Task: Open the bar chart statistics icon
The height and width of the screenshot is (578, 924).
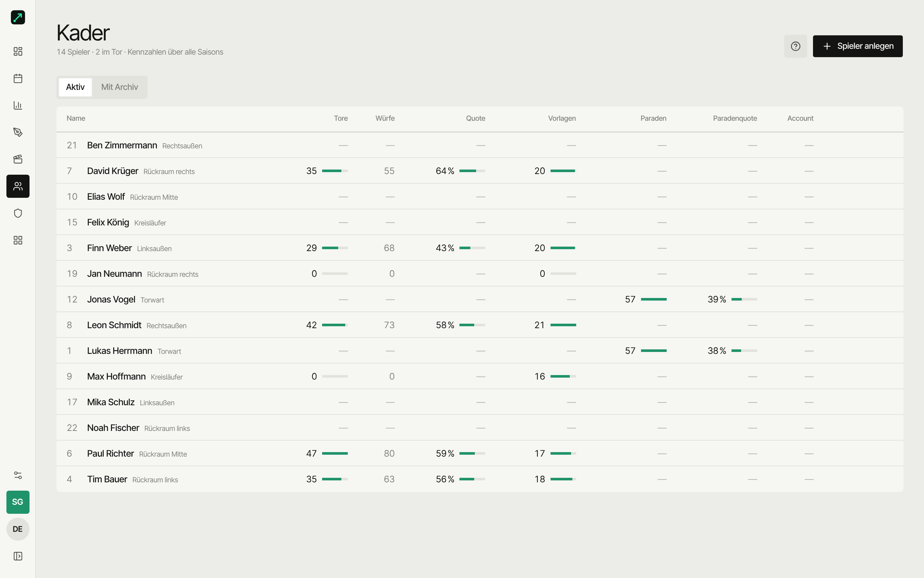Action: 18,105
